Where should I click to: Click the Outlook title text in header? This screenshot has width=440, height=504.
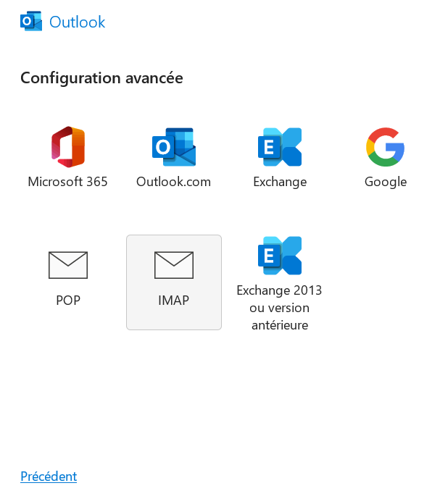point(78,22)
